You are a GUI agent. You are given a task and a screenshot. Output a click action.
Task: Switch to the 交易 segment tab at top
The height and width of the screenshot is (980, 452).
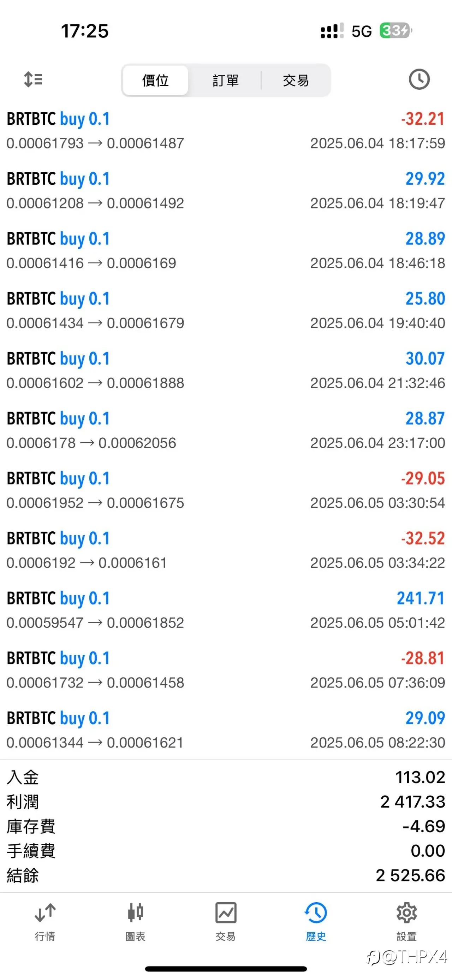point(296,80)
